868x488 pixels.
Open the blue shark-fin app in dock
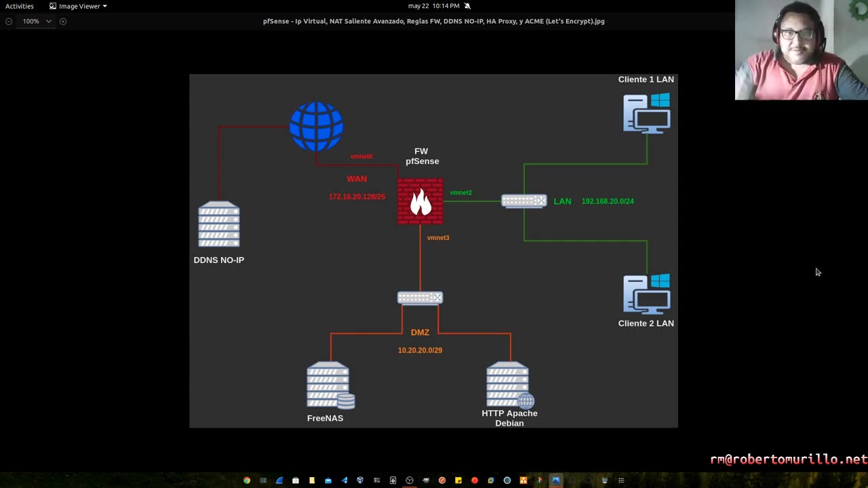[279, 480]
